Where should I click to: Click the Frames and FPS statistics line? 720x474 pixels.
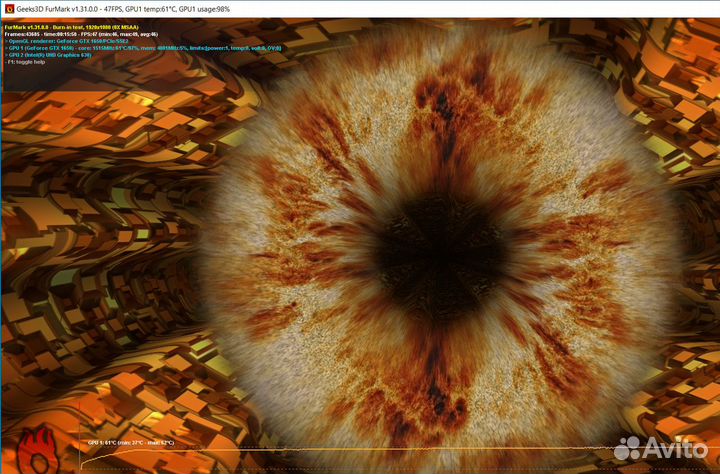pyautogui.click(x=80, y=33)
